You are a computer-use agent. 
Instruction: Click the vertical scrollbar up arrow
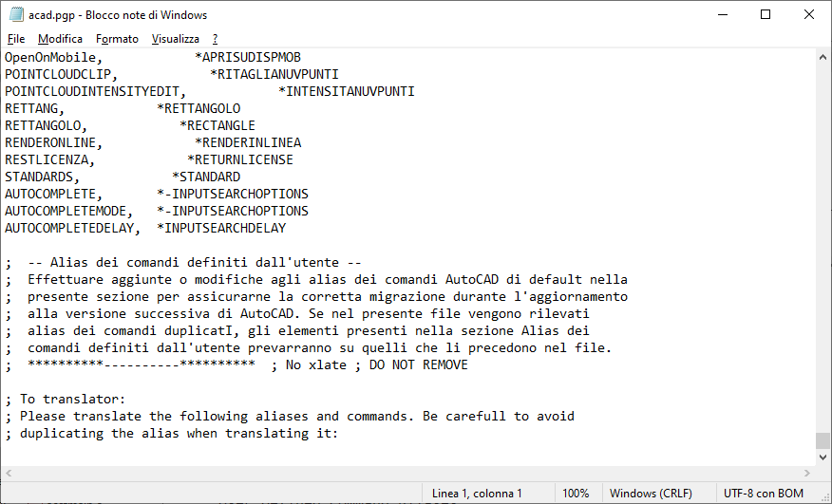pos(823,57)
